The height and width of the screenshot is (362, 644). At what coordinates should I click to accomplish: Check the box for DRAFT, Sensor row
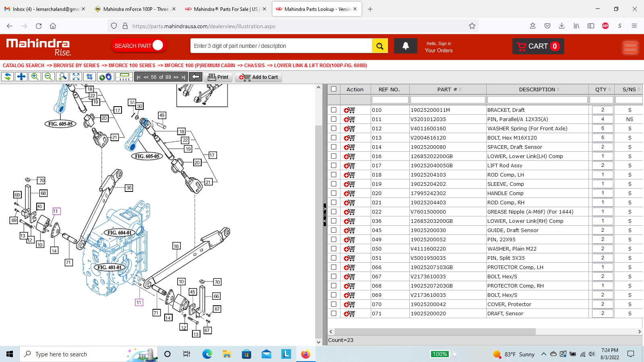(x=334, y=313)
